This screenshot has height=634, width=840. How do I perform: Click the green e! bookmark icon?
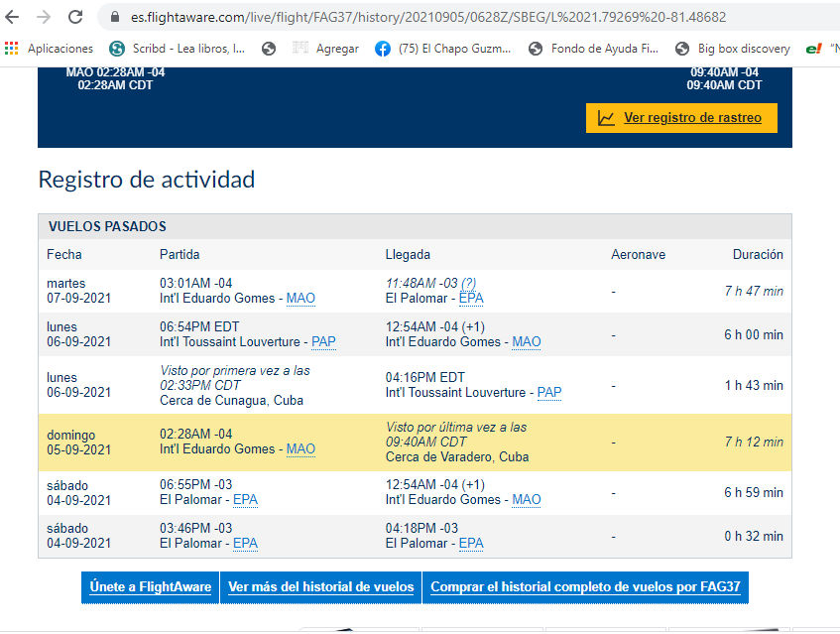click(x=814, y=49)
